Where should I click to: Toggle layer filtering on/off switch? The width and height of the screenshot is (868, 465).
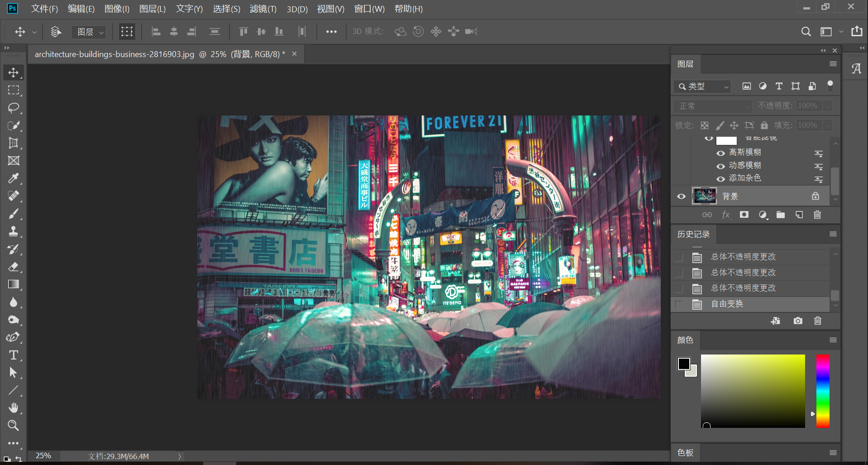tap(830, 86)
